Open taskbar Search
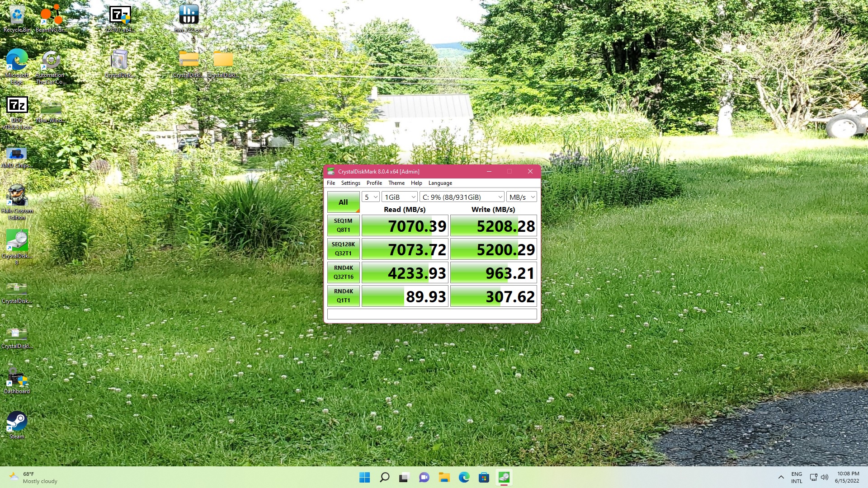Viewport: 868px width, 488px height. (x=384, y=477)
